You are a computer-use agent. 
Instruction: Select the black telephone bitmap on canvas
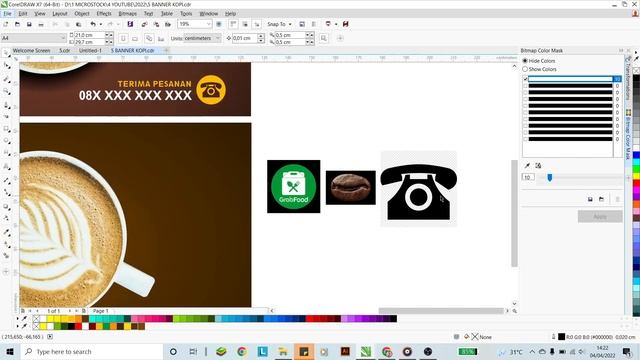click(x=419, y=189)
